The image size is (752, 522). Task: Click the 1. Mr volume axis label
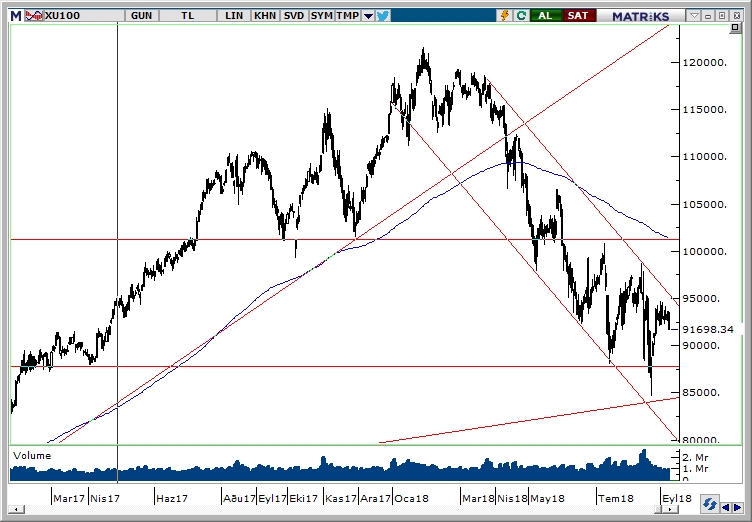[x=695, y=468]
